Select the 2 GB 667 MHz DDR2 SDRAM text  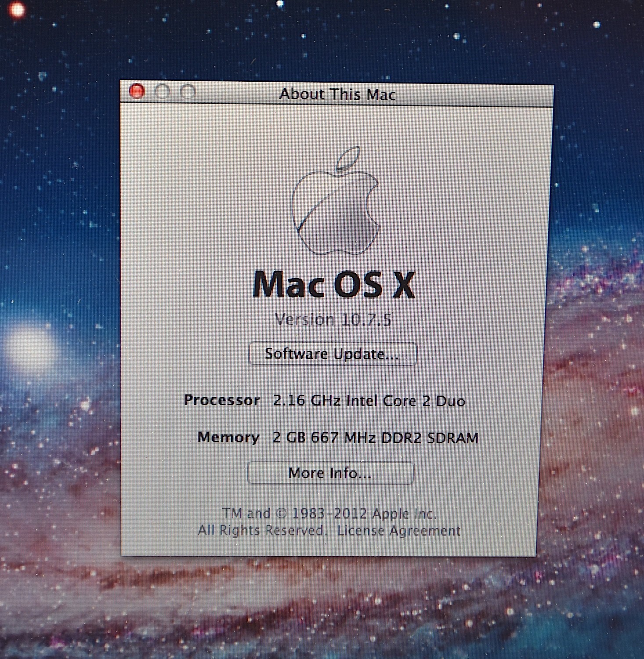point(376,438)
